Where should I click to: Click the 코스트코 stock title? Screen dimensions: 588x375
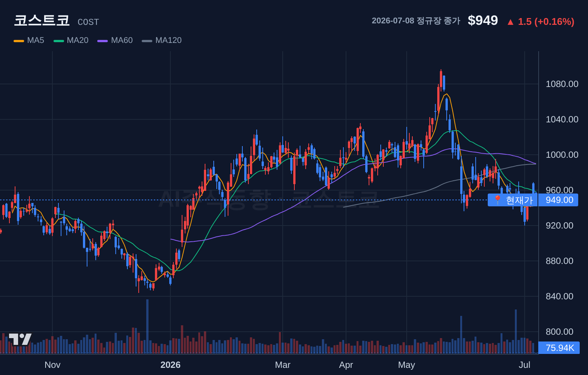pyautogui.click(x=42, y=20)
